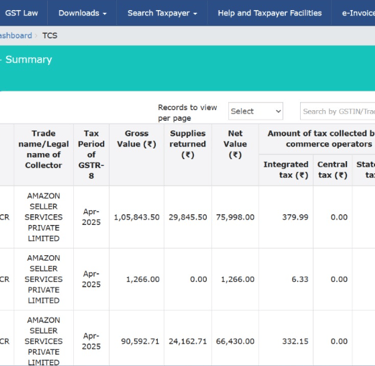Select integrated tax 379.99 cell
Viewport: 375px width, 366px height.
[x=286, y=217]
